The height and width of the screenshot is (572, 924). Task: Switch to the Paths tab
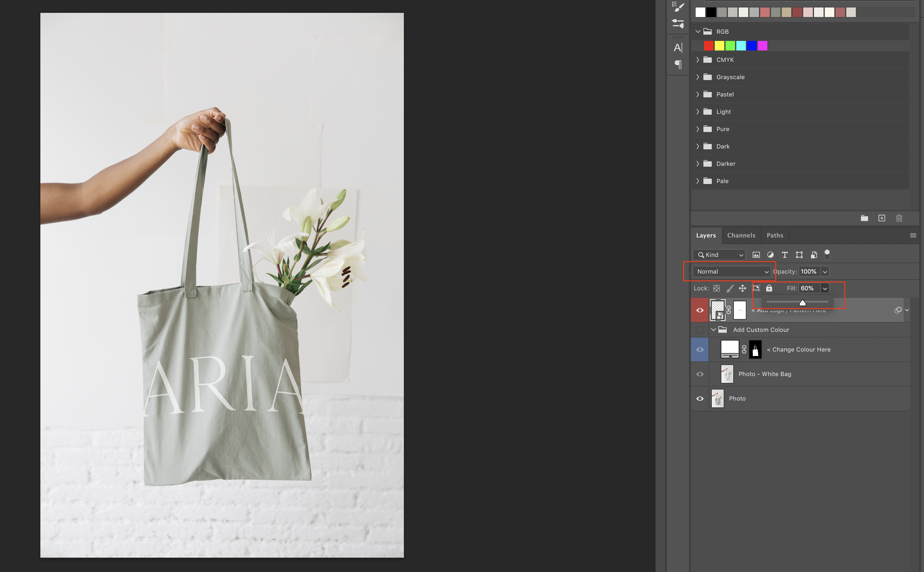(x=775, y=235)
